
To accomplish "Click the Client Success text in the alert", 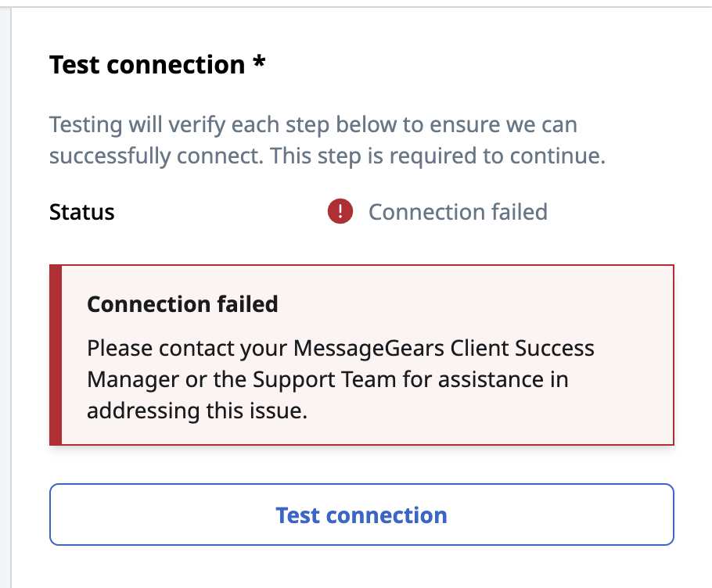I will (x=522, y=349).
